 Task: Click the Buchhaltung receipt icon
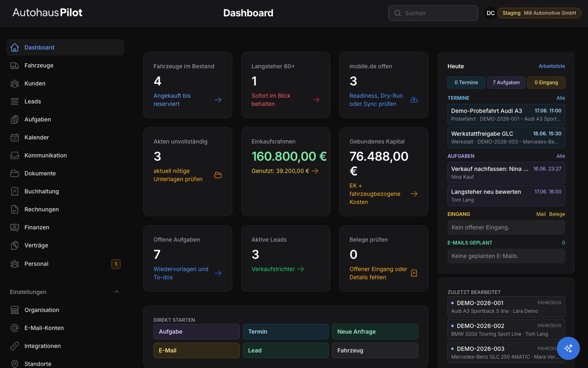(15, 191)
